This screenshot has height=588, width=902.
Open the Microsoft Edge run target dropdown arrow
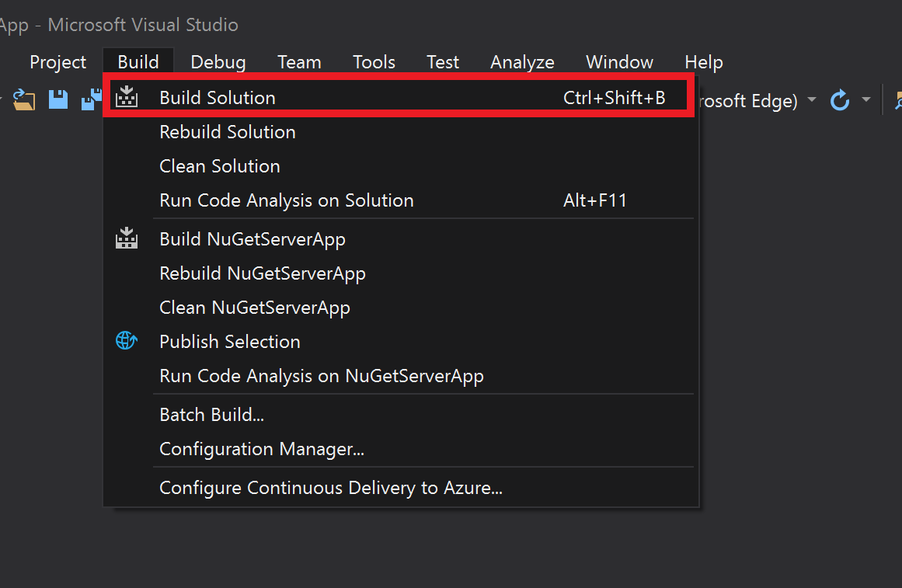812,99
